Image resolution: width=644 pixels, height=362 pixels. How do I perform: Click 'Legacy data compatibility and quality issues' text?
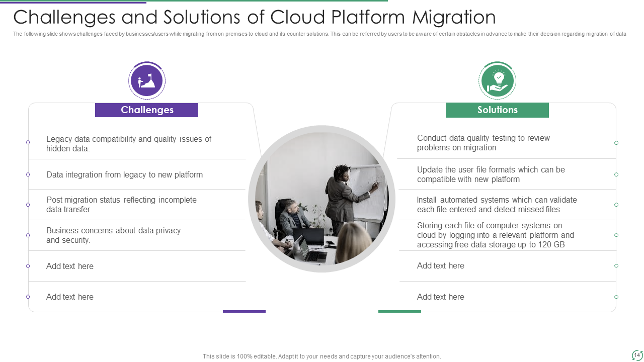click(x=129, y=144)
